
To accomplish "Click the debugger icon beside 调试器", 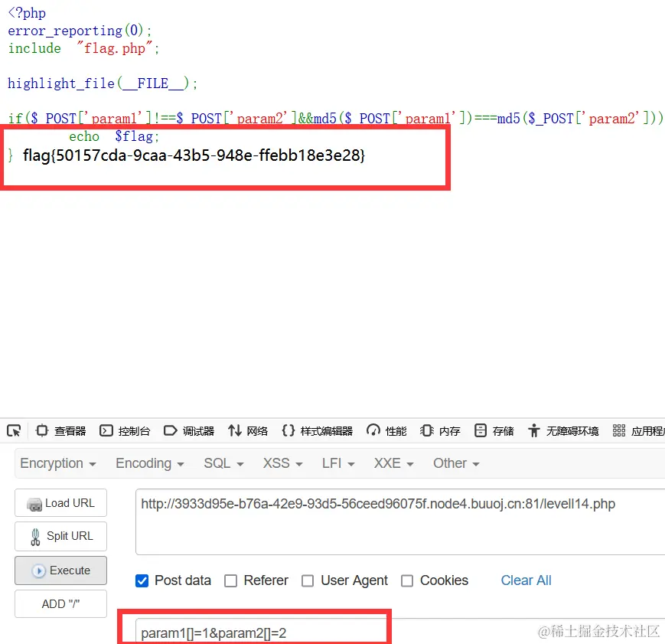I will [x=170, y=430].
